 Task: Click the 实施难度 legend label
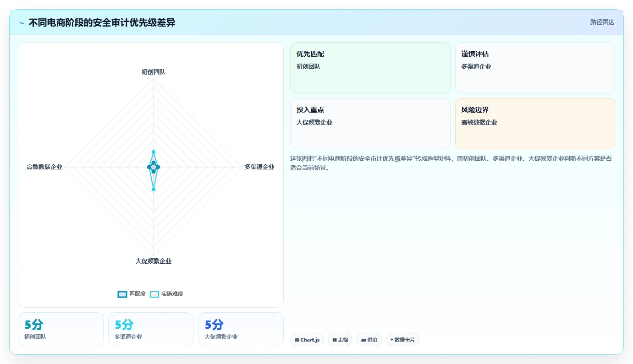172,294
